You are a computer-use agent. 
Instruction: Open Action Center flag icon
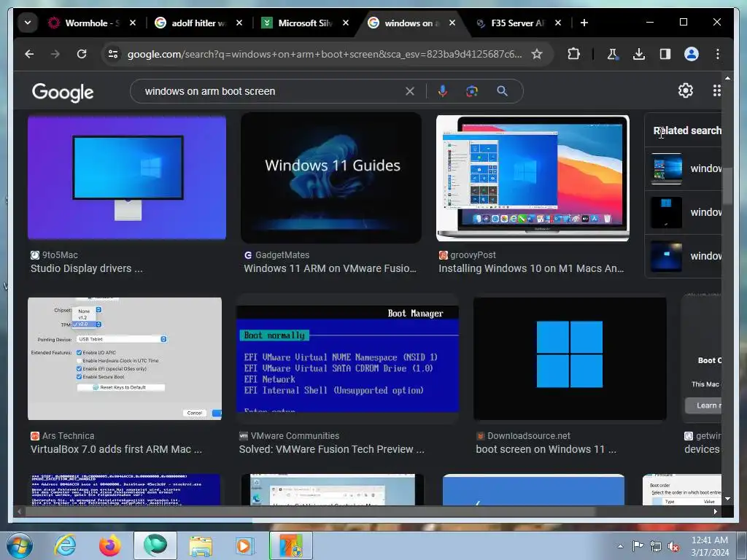(638, 546)
